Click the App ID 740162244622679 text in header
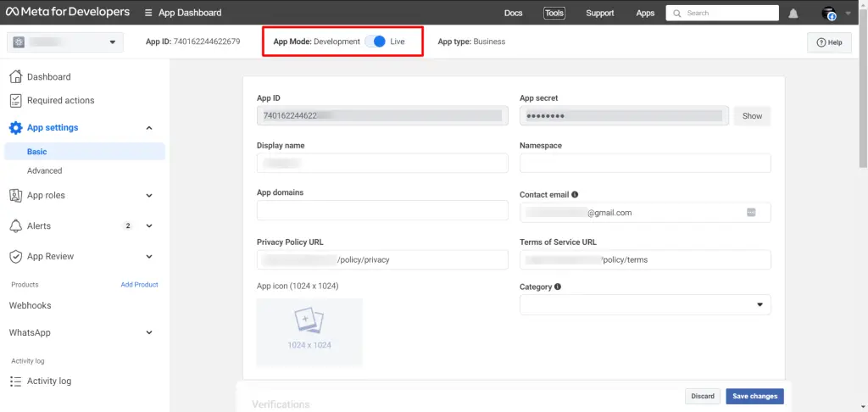This screenshot has height=412, width=868. pos(192,42)
